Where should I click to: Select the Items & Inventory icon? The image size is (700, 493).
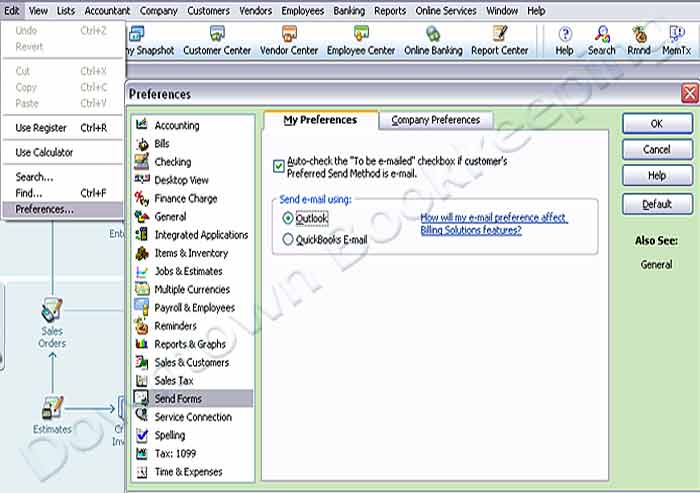tap(142, 253)
